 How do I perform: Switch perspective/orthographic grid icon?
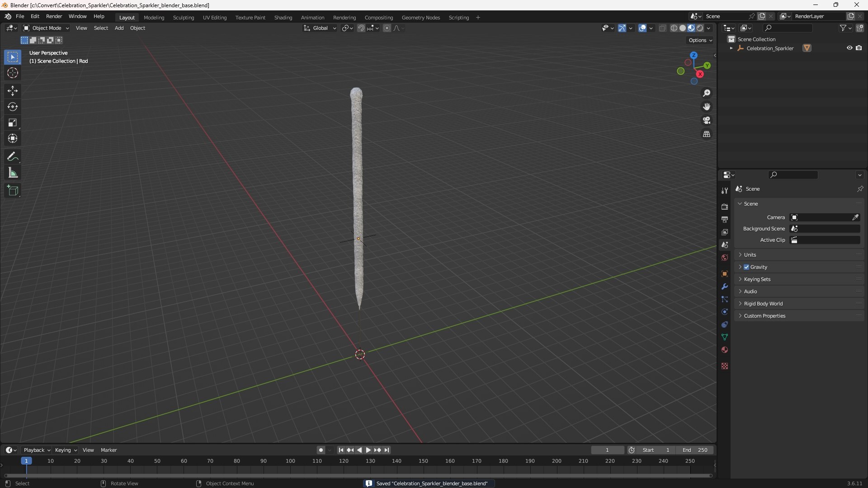click(x=707, y=134)
